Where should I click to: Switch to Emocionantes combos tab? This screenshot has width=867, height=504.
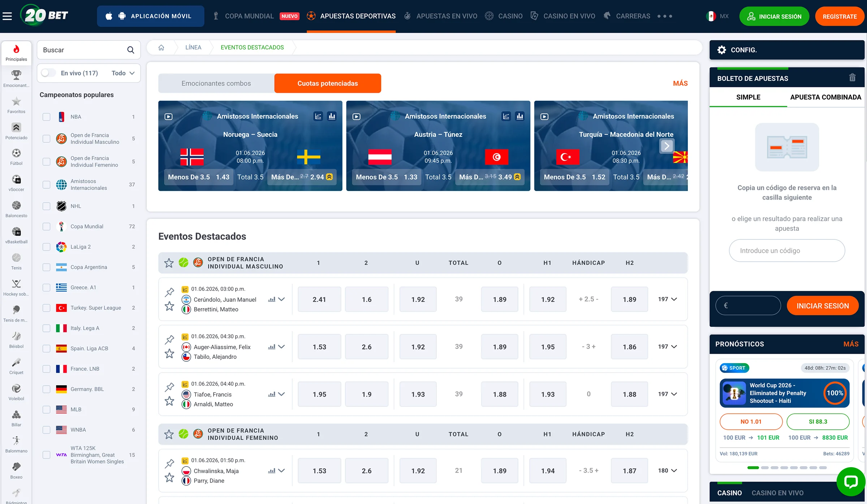pos(216,83)
